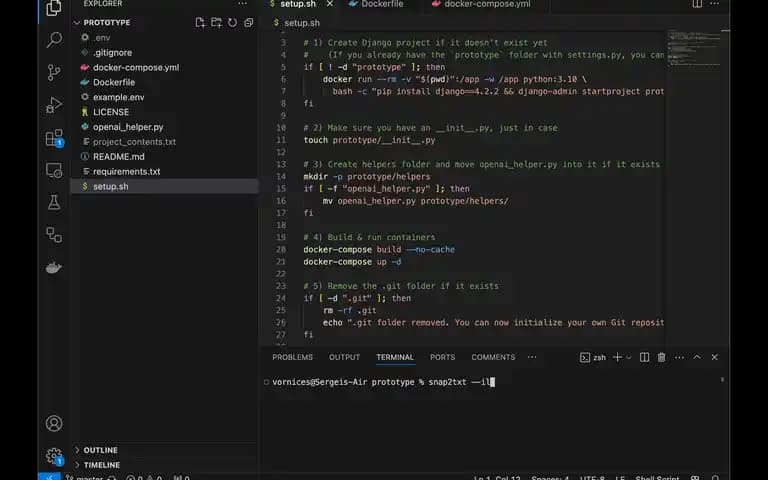
Task: Open the Extensions view
Action: [54, 138]
